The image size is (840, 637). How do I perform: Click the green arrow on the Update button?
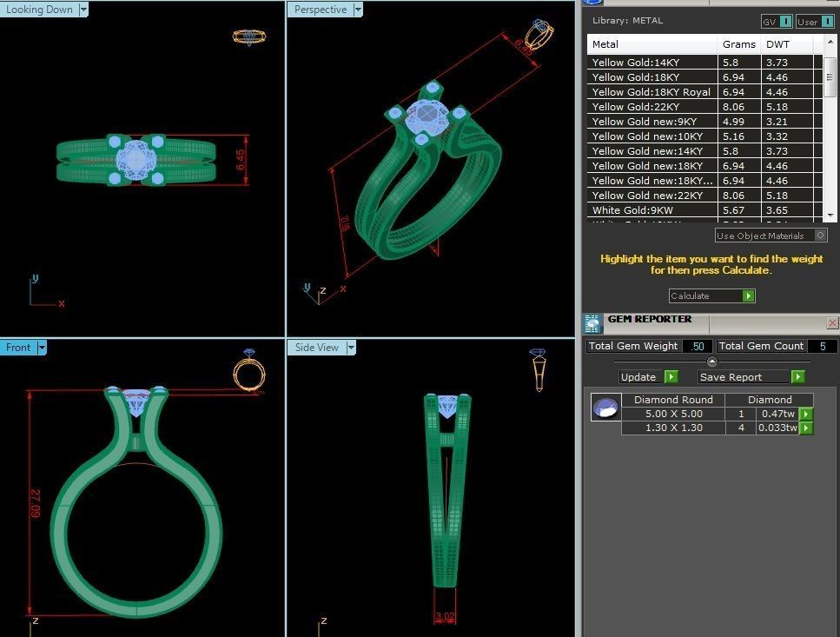[671, 376]
